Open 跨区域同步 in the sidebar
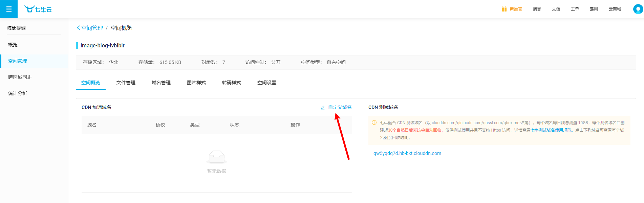The width and height of the screenshot is (644, 203). click(x=20, y=77)
